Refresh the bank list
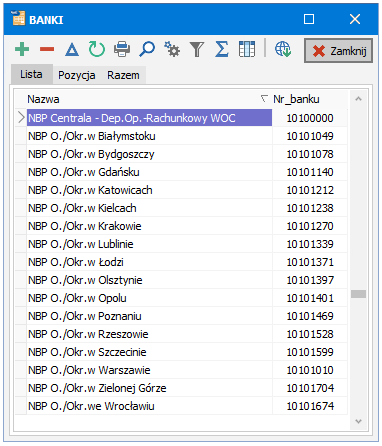This screenshot has height=446, width=382. (97, 49)
